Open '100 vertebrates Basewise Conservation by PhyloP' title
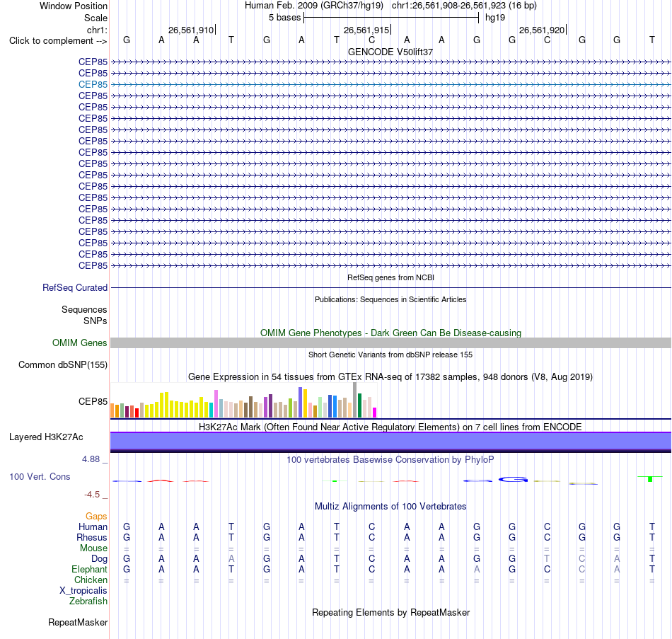 390,460
